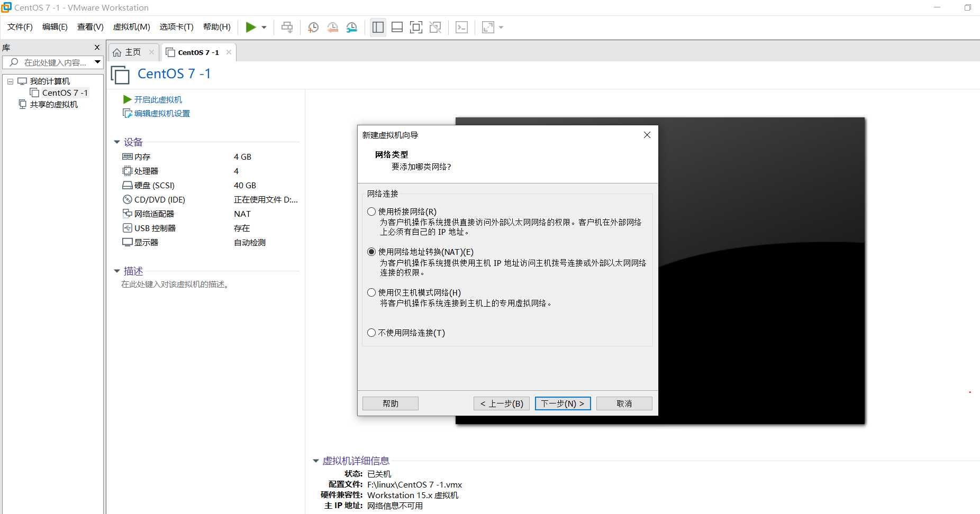Close the 新建虚拟机向导 dialog
Viewport: 980px width, 514px height.
click(647, 135)
